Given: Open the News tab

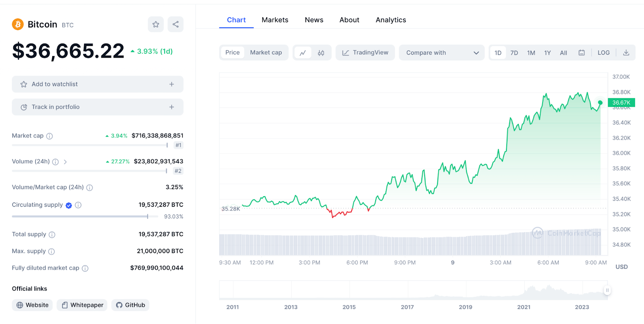Looking at the screenshot, I should [314, 20].
